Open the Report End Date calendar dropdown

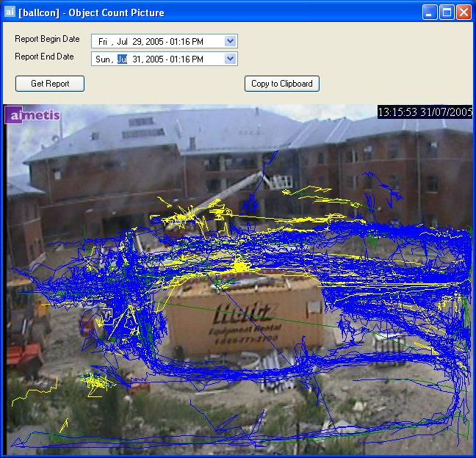[x=230, y=59]
